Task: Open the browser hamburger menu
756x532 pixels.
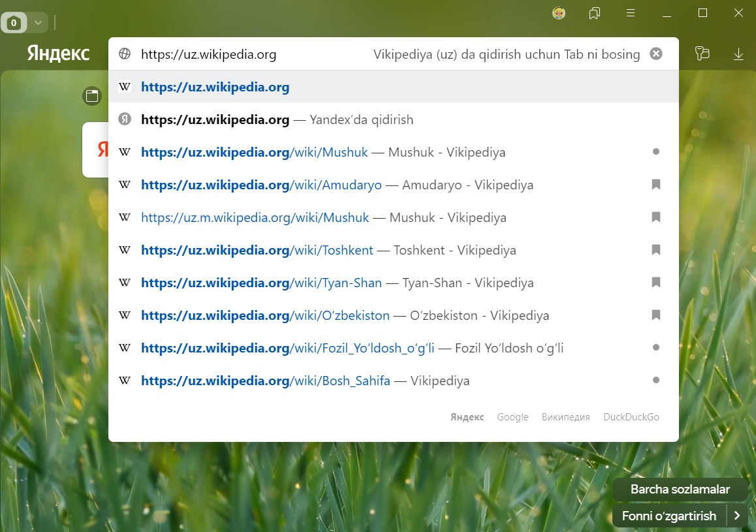Action: 631,13
